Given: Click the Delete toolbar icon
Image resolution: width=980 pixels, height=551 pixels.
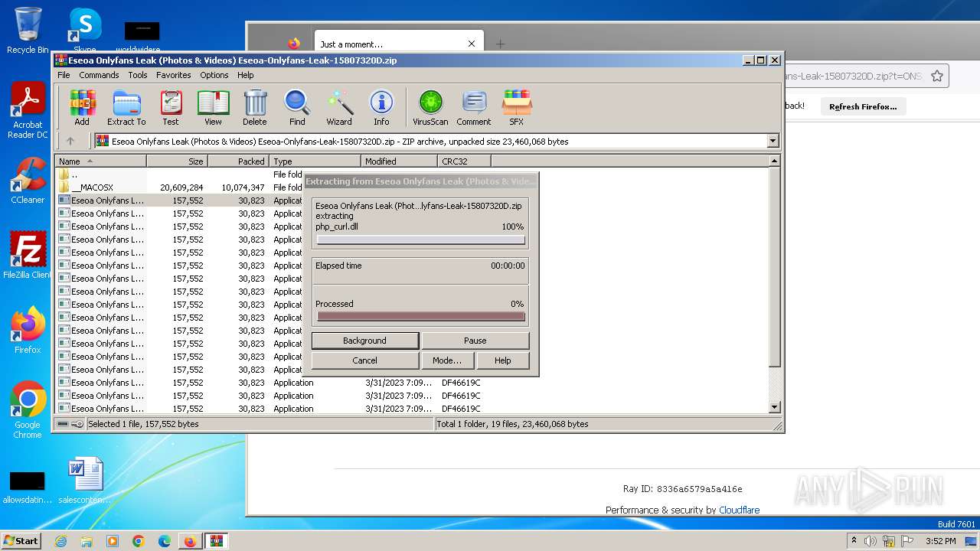Looking at the screenshot, I should point(255,107).
